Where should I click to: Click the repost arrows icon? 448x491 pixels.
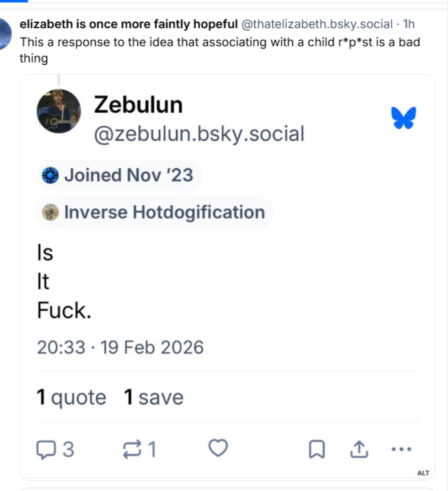click(x=132, y=449)
